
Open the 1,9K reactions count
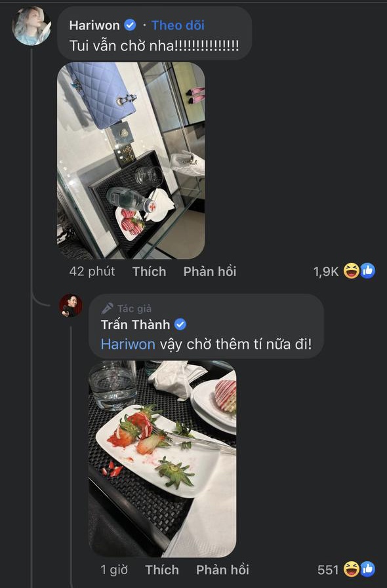click(x=326, y=271)
